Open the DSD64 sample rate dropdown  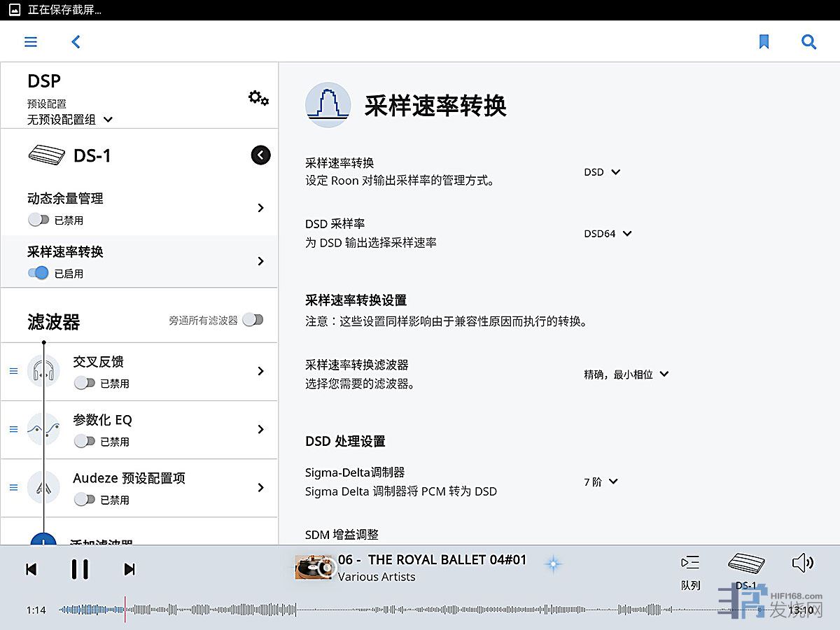point(608,234)
